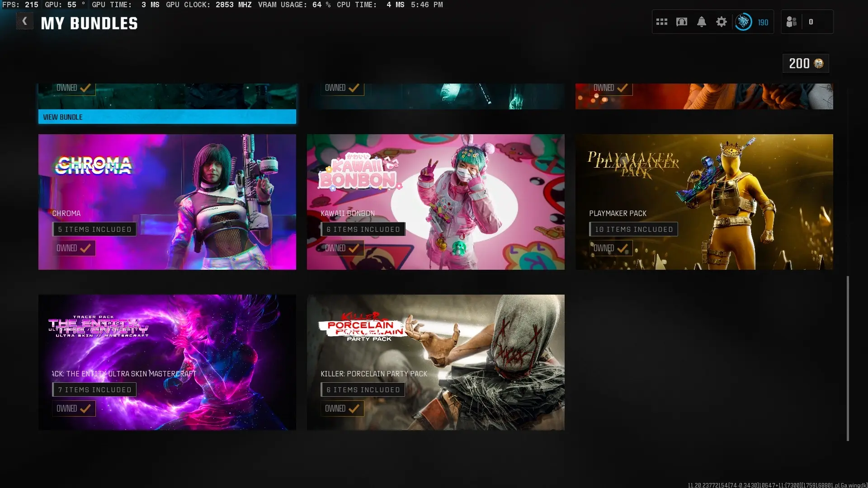Image resolution: width=868 pixels, height=488 pixels.
Task: Go back with the left arrow
Action: (x=24, y=21)
